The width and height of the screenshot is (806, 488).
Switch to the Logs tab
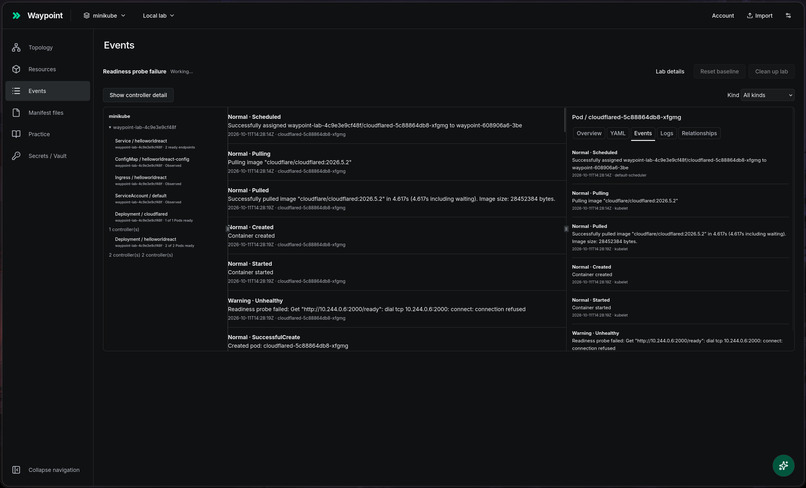click(x=667, y=133)
